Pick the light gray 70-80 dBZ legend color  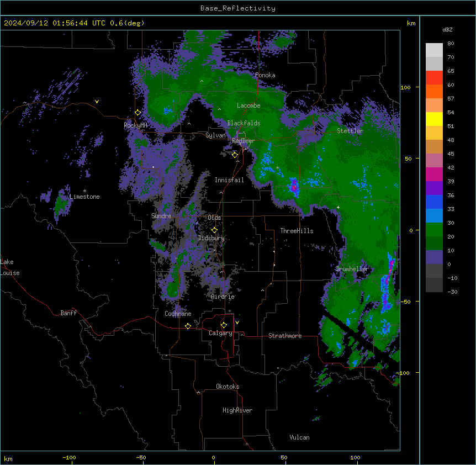pyautogui.click(x=434, y=50)
